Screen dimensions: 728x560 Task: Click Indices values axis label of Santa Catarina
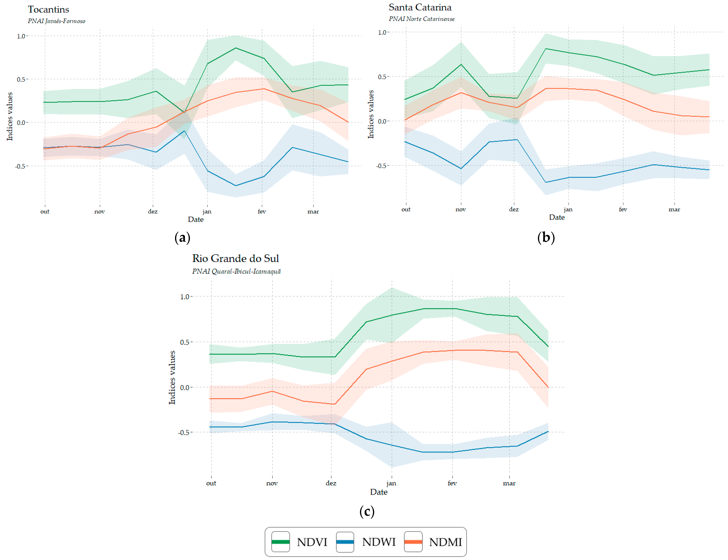coord(371,114)
